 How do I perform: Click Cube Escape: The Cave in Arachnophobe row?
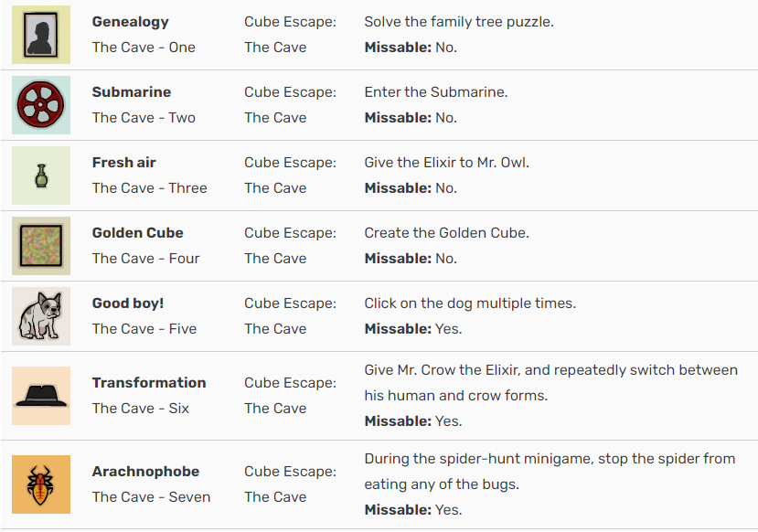[290, 484]
